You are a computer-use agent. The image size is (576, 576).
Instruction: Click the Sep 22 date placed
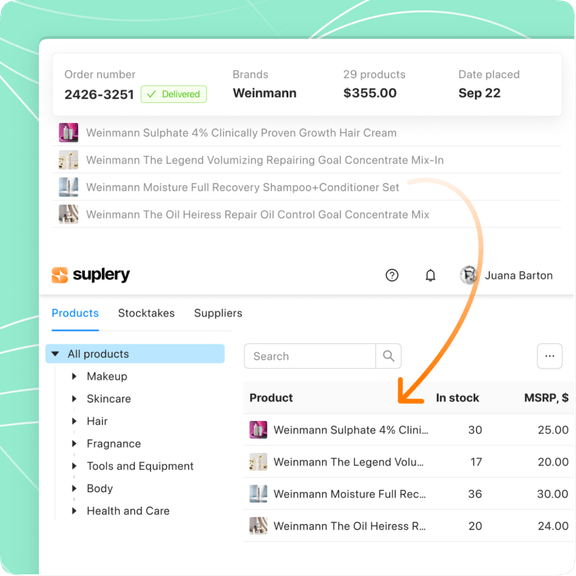[479, 93]
